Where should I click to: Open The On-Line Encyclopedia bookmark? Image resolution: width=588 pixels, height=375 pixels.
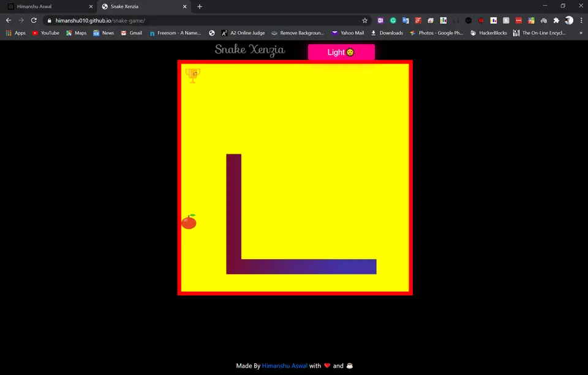click(540, 33)
